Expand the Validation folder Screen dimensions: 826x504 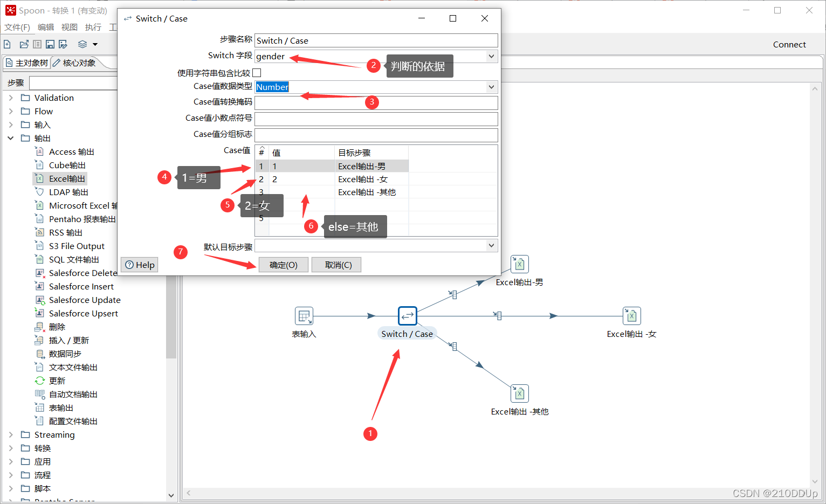(10, 98)
